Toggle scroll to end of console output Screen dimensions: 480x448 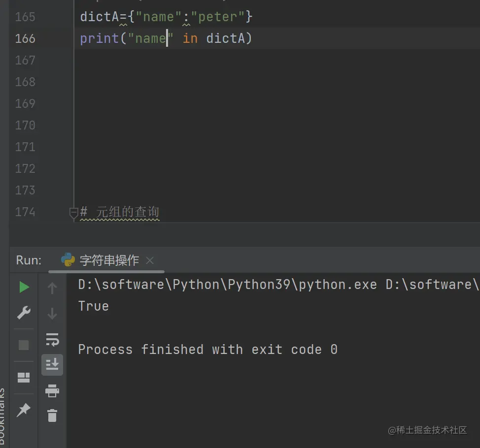[x=52, y=364]
